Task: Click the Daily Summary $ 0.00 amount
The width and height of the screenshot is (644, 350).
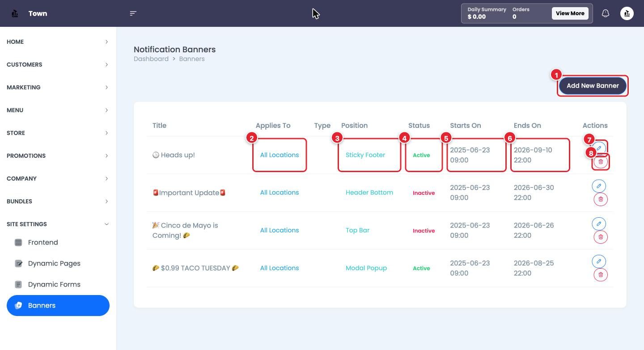Action: point(477,17)
